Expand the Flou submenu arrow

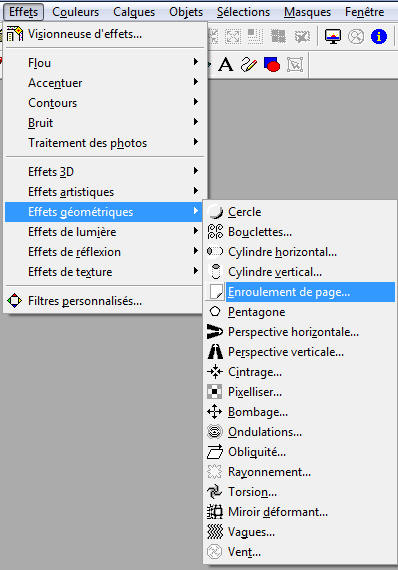coord(196,62)
